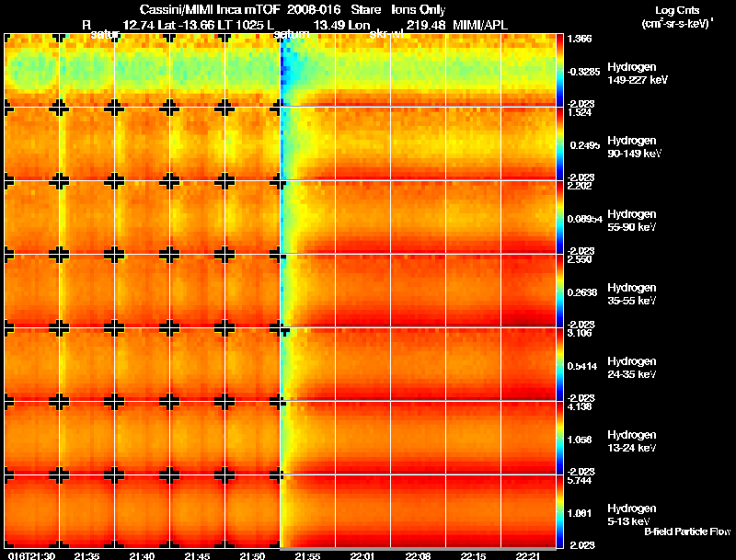
Task: Click the color scale value '-0.3285'
Action: coord(583,72)
